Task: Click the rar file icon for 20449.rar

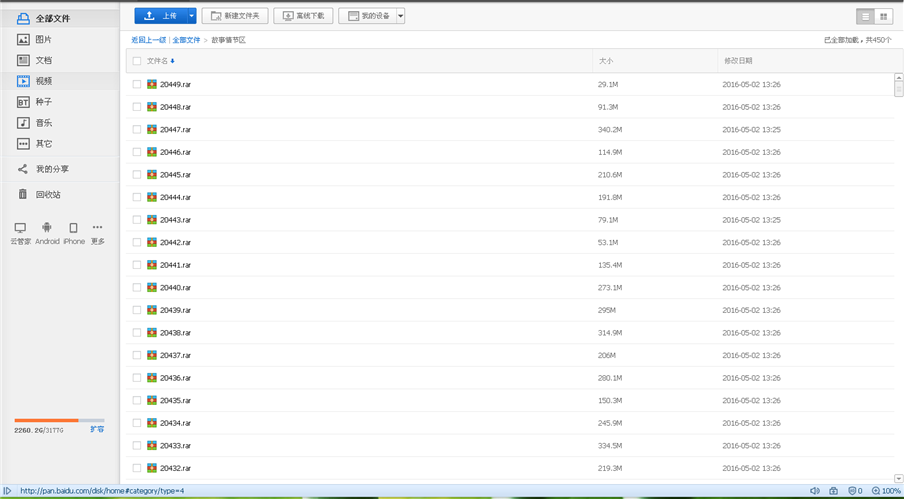Action: 152,85
